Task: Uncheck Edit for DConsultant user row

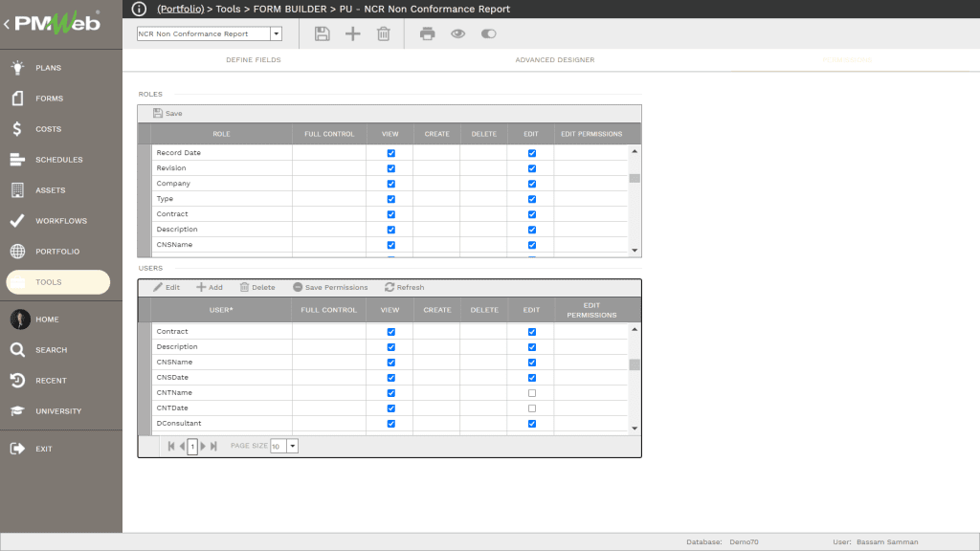Action: (532, 424)
